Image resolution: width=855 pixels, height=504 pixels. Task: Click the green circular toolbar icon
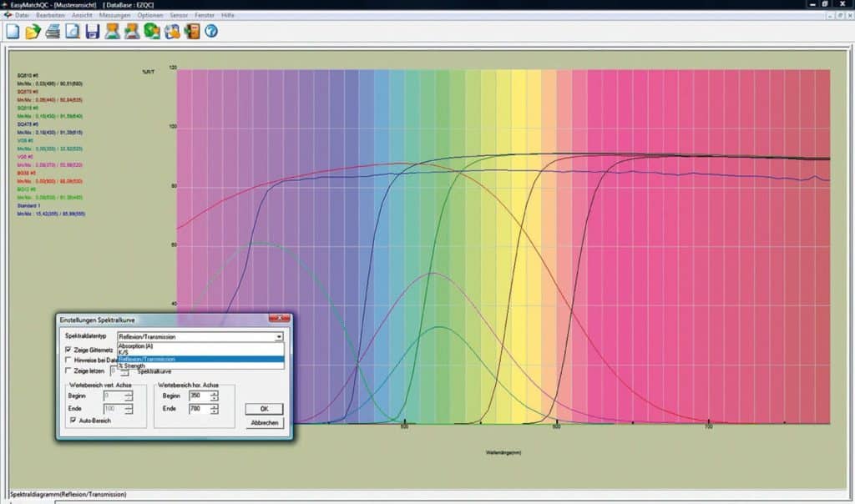pos(152,32)
